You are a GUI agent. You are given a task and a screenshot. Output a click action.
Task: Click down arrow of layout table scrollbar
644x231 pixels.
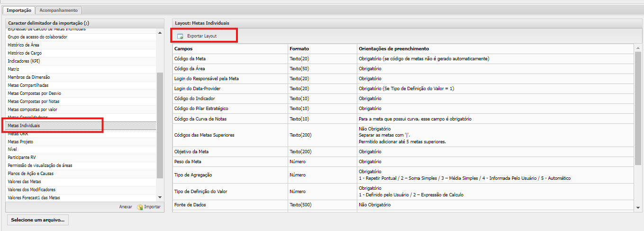point(638,207)
